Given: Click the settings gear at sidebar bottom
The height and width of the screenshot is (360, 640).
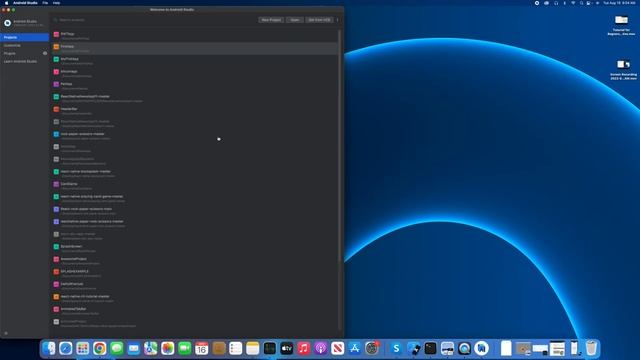Looking at the screenshot, I should click(6, 333).
